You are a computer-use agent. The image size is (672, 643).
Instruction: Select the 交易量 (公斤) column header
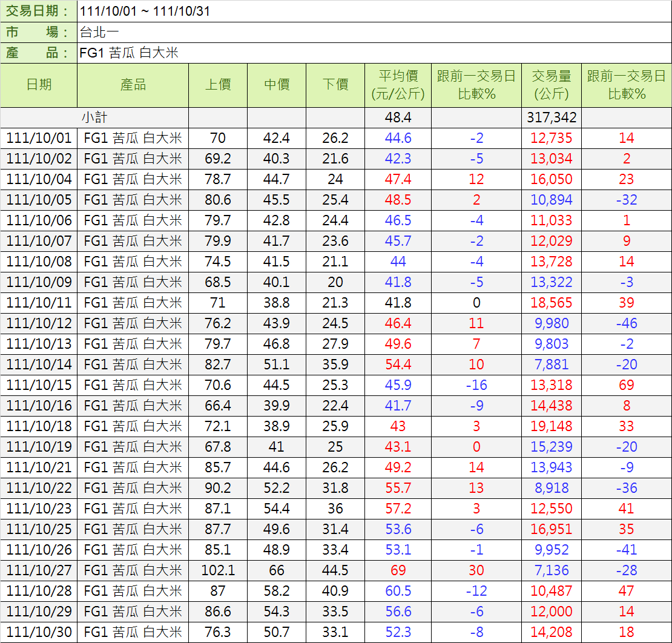pos(551,85)
